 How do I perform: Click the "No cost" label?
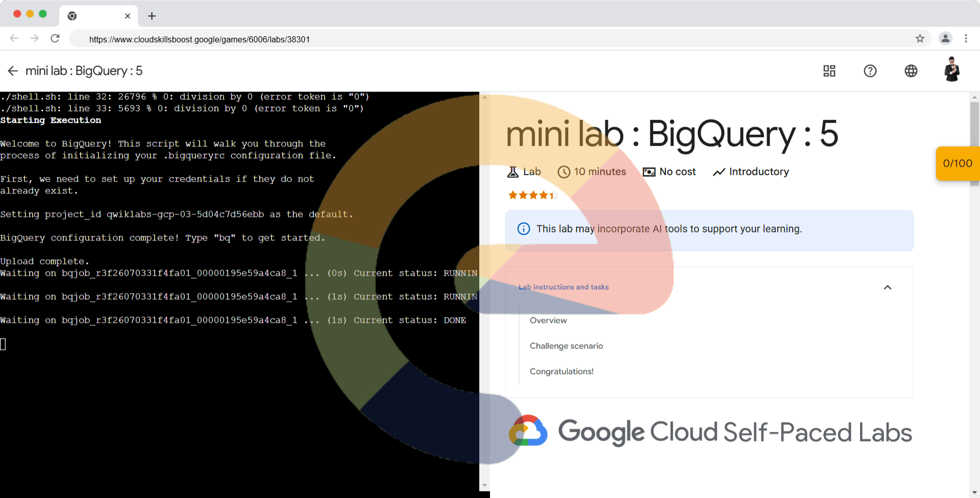(x=677, y=172)
